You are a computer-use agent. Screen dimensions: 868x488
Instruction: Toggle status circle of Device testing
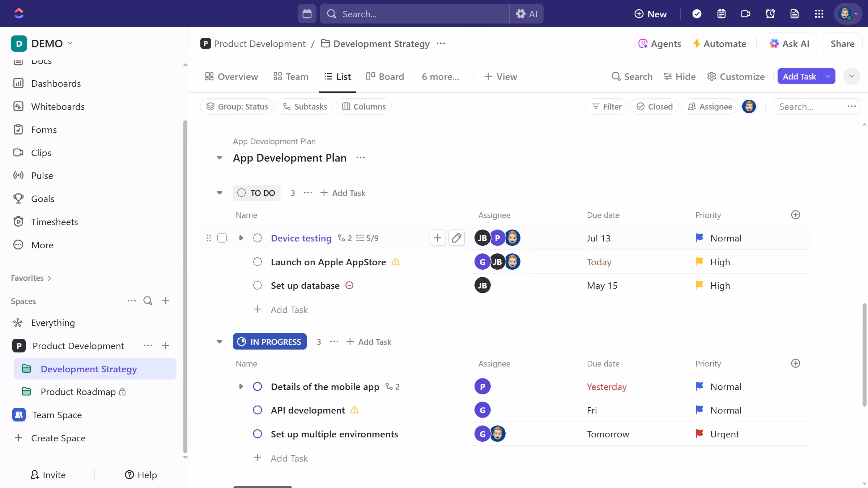258,238
